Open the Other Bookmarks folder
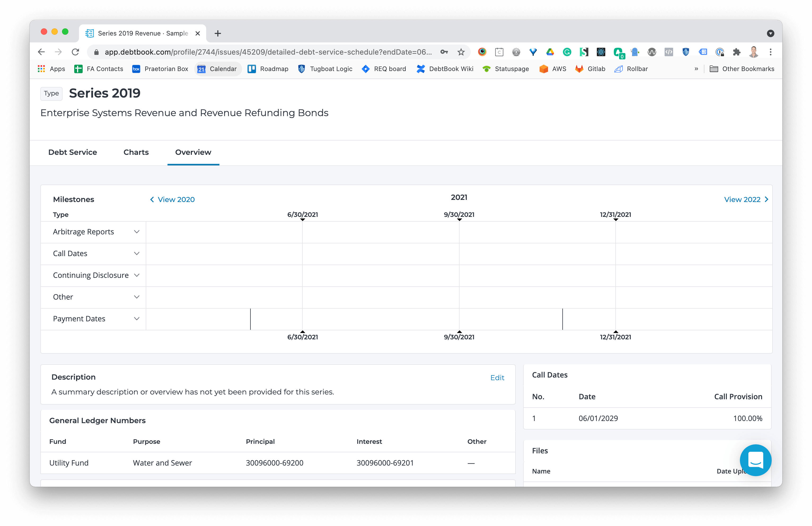The height and width of the screenshot is (526, 812). pos(742,69)
